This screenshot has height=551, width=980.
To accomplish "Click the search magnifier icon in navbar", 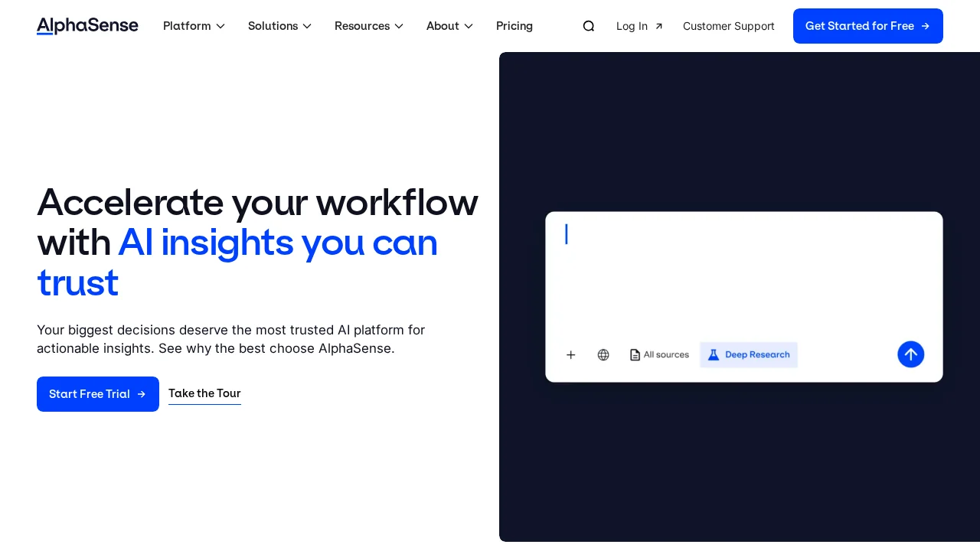I will [x=588, y=25].
